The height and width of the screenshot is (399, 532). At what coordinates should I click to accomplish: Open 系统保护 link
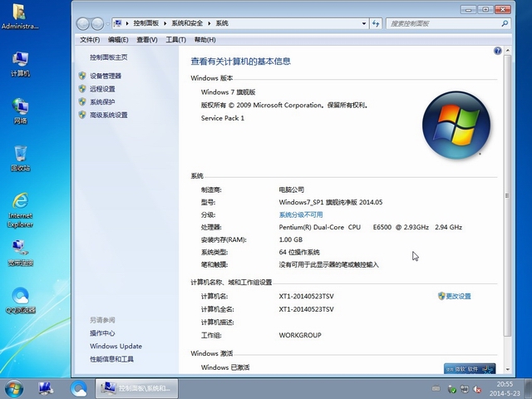click(102, 101)
